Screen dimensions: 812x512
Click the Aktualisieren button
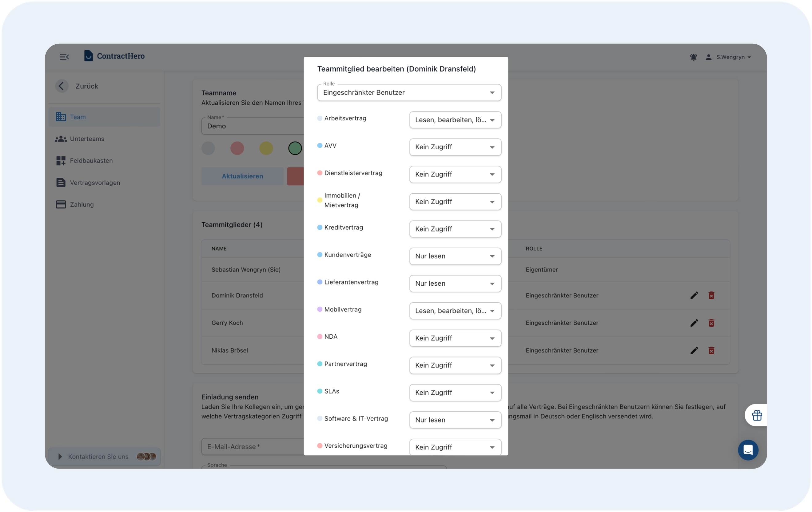coord(242,176)
